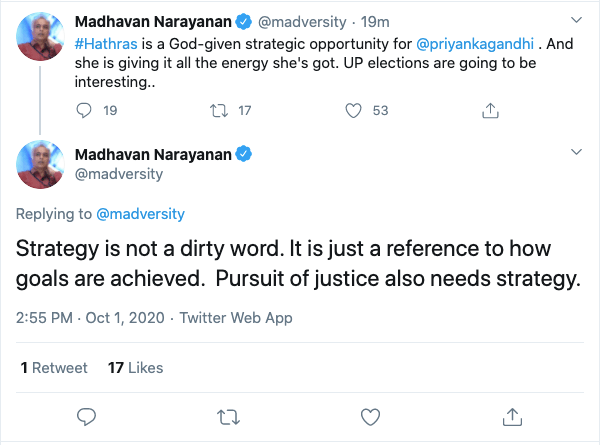Click @madversity in Replying to line
The width and height of the screenshot is (604, 445).
[140, 214]
